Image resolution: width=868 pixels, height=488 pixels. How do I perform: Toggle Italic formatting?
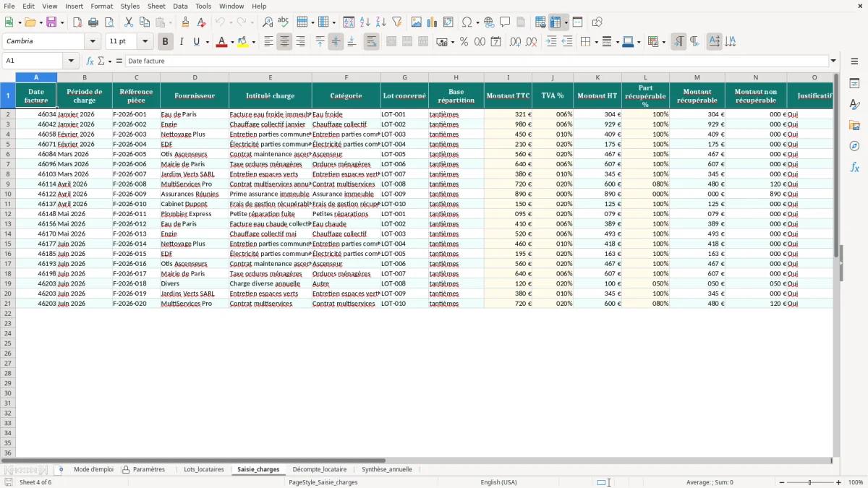click(181, 42)
